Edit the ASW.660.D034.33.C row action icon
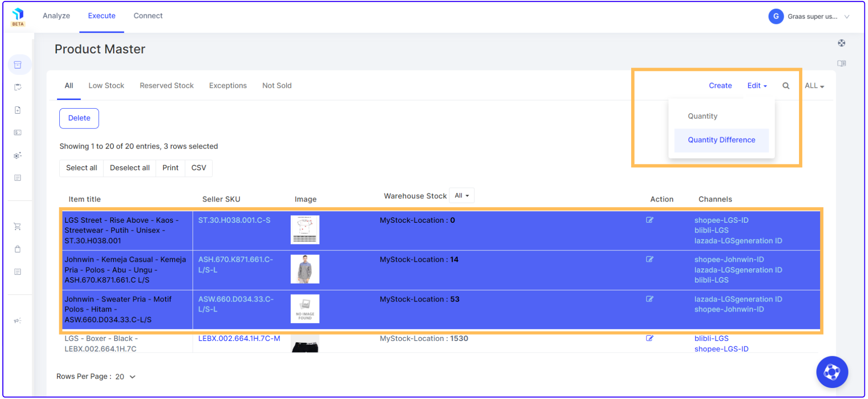Screen dimensions: 868x399 tap(650, 299)
